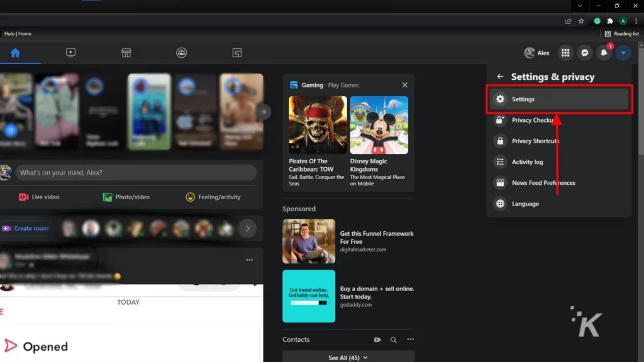Select Settings in the menu
Screen dimensions: 644x362
tap(559, 99)
